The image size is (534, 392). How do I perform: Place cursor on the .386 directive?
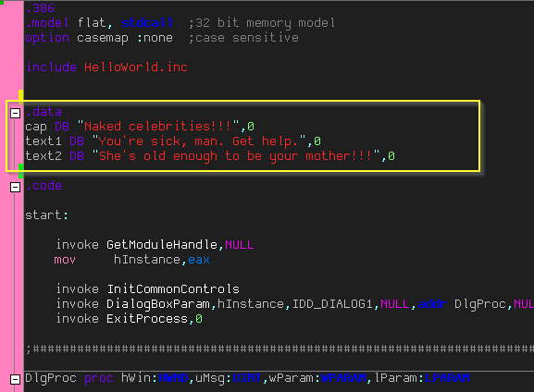[40, 7]
